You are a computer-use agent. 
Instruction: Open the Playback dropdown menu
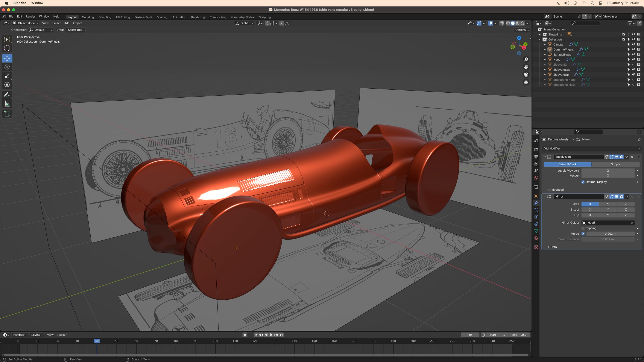pos(21,335)
